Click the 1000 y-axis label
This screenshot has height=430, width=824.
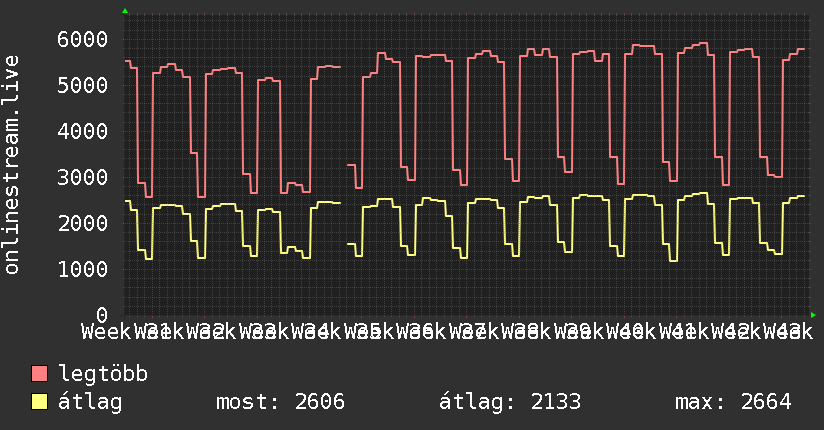pyautogui.click(x=83, y=269)
